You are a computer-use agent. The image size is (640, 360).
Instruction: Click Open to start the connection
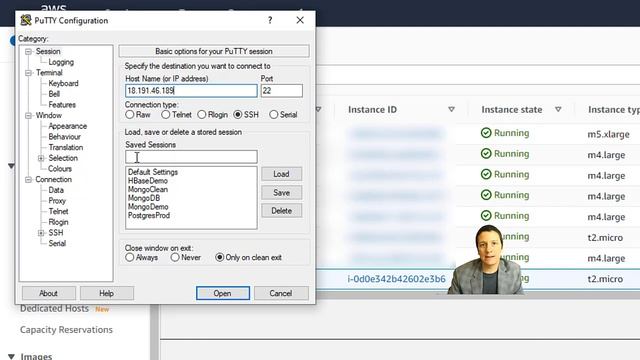click(x=223, y=293)
